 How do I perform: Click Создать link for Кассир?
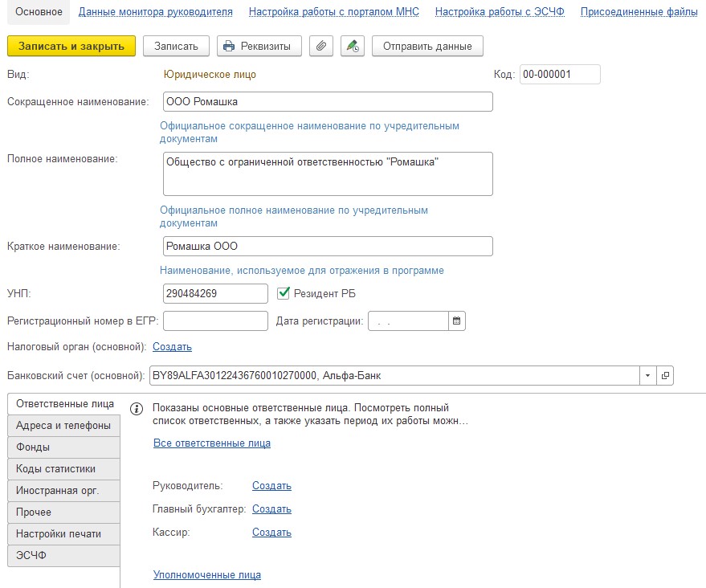pyautogui.click(x=271, y=532)
